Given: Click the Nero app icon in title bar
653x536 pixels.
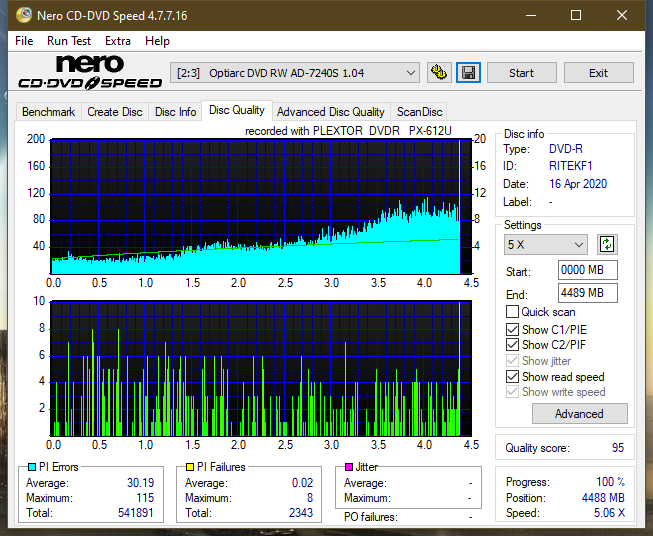Looking at the screenshot, I should pos(24,15).
